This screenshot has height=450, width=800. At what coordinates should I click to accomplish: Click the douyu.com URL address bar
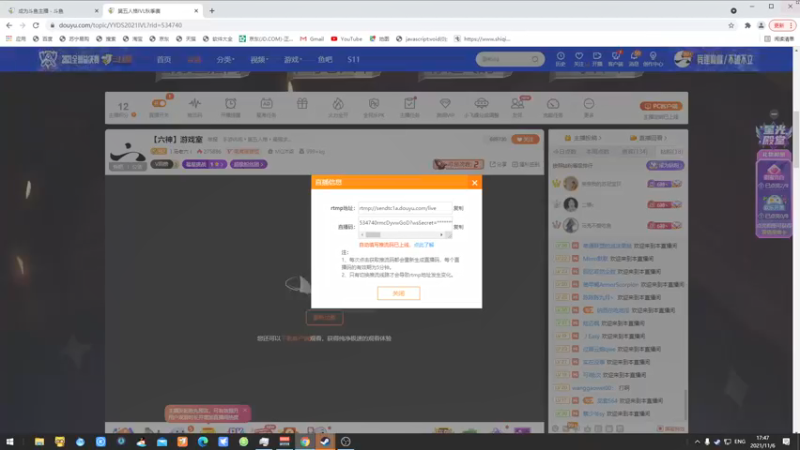[383, 25]
